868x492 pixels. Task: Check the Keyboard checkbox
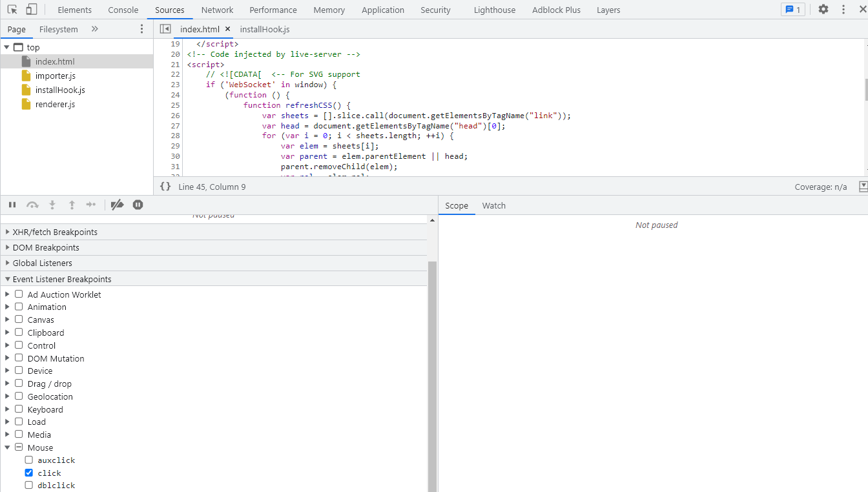tap(19, 409)
